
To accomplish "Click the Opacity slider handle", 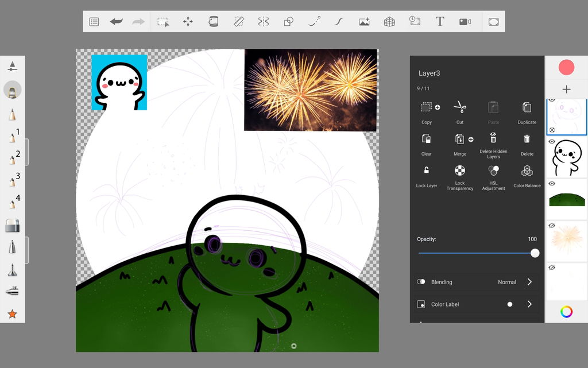I will (x=535, y=253).
